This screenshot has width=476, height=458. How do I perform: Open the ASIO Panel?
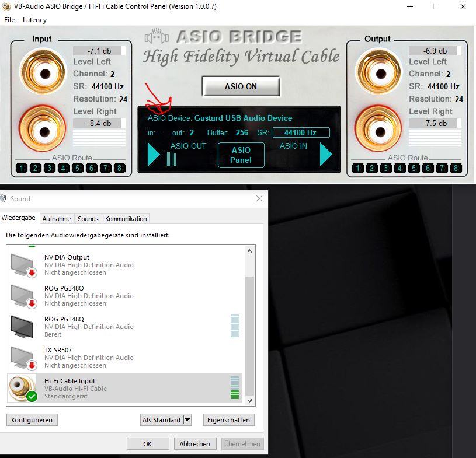[x=241, y=155]
